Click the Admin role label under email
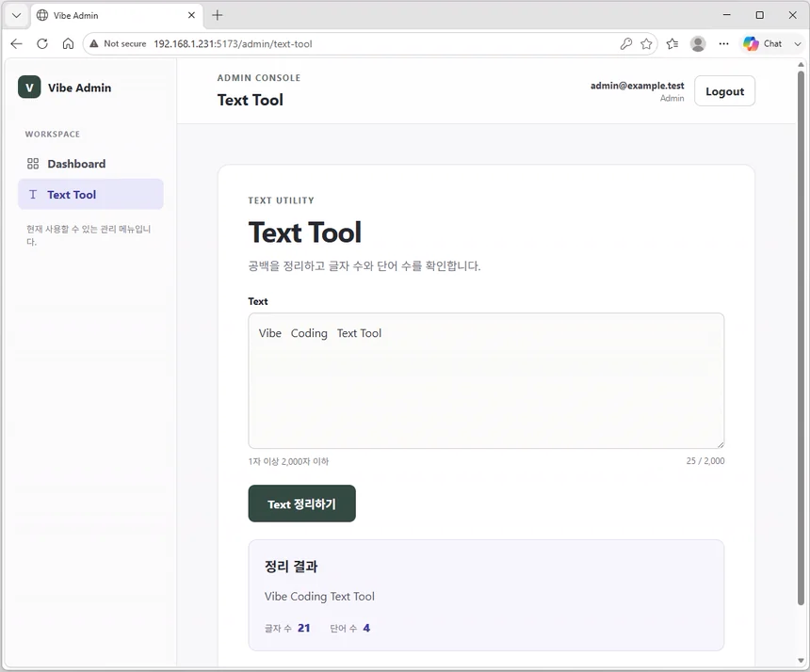 [x=672, y=98]
